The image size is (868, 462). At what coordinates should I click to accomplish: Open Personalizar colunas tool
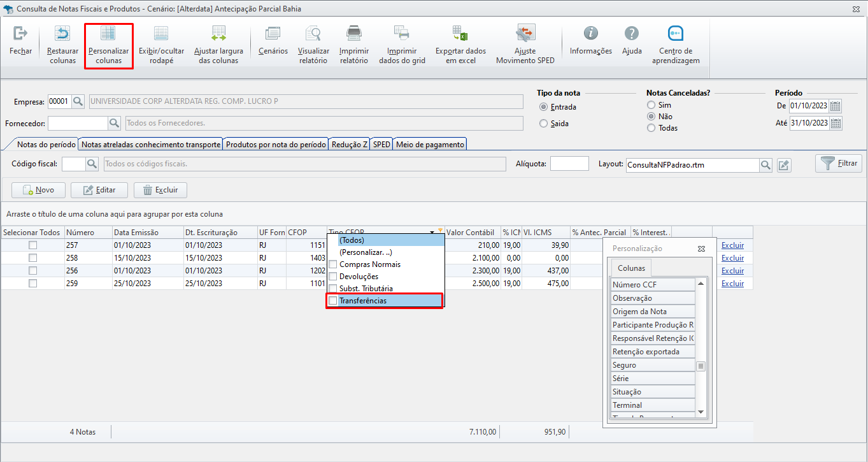(108, 45)
